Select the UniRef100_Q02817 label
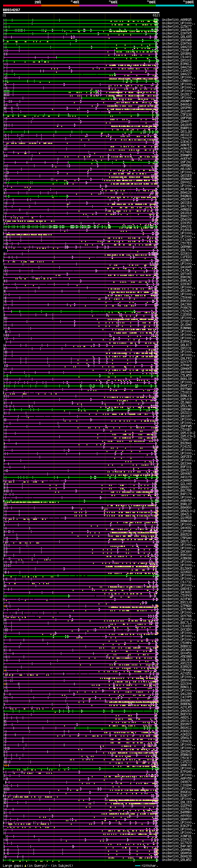This screenshot has width=197, height=868. [177, 94]
